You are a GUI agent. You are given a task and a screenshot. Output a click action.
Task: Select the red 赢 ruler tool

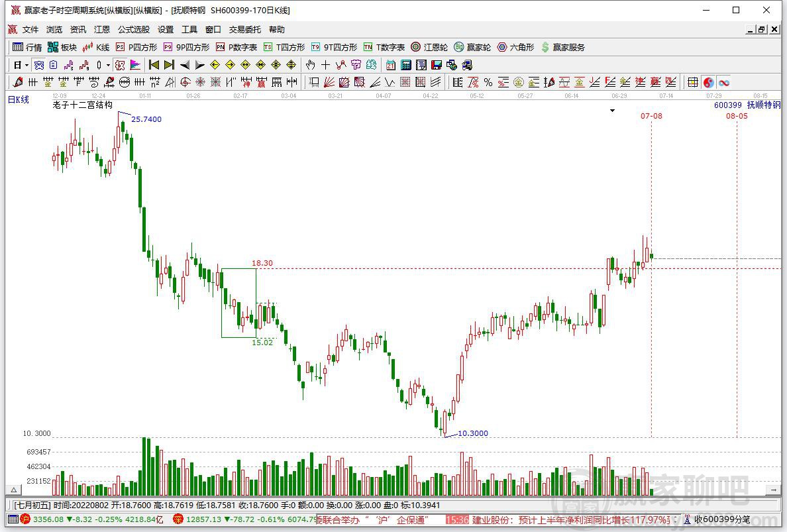tap(261, 82)
